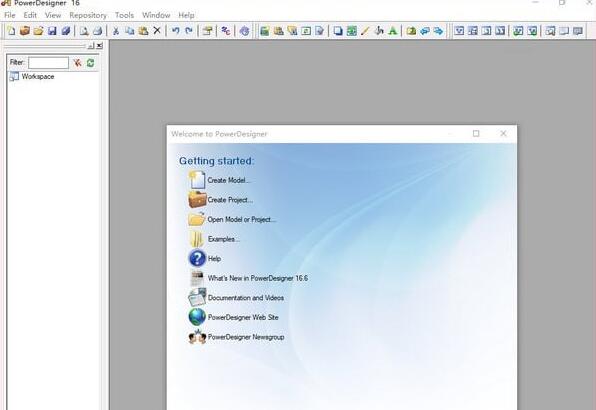
Task: Click the New Model toolbar icon
Action: point(11,31)
